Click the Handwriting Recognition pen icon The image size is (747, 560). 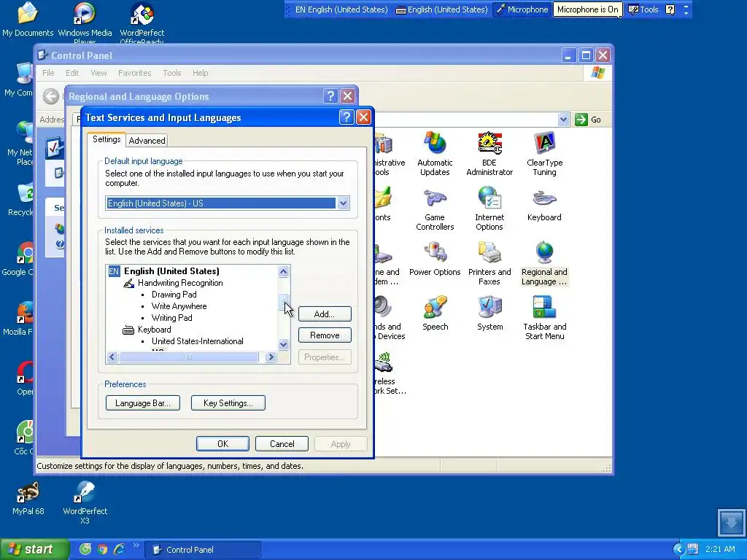[128, 283]
